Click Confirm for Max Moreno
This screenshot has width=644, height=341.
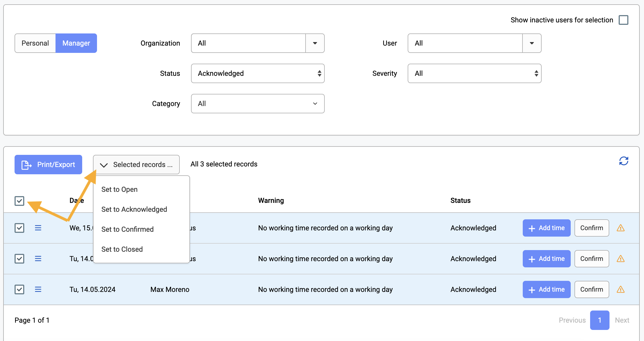click(x=592, y=289)
